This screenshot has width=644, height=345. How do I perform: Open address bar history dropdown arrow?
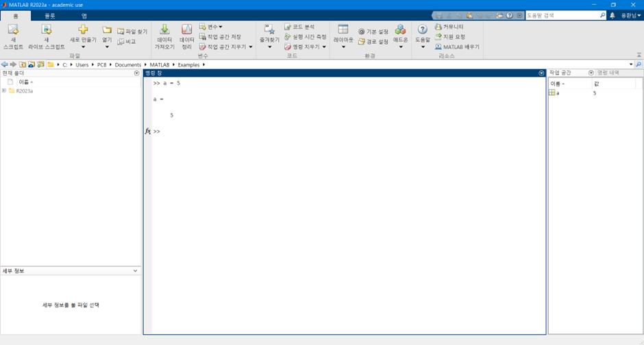[x=631, y=64]
